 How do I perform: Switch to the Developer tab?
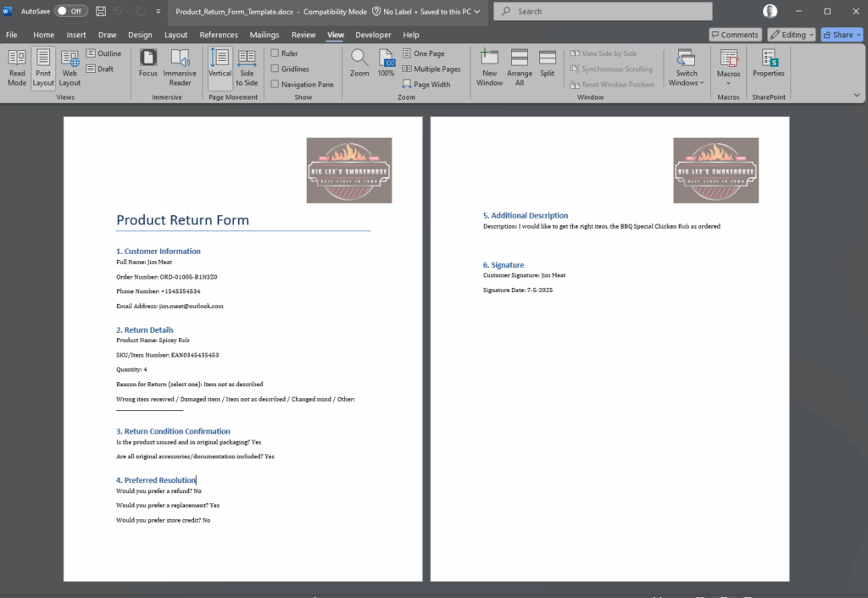point(373,35)
